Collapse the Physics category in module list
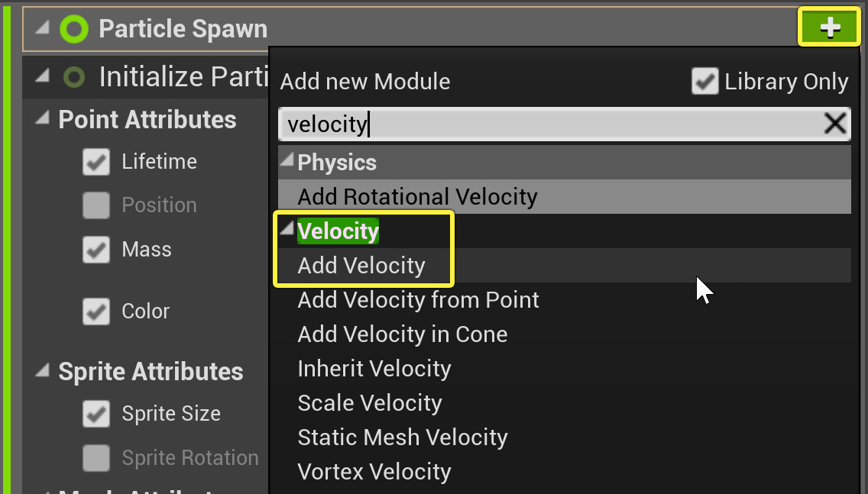The image size is (868, 494). pos(287,161)
